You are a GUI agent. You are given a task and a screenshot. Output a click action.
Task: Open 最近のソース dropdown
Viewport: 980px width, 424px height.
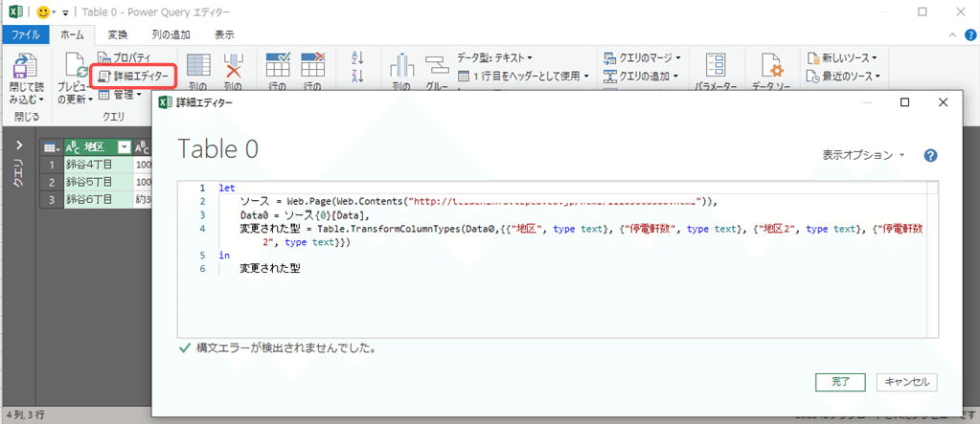point(843,77)
